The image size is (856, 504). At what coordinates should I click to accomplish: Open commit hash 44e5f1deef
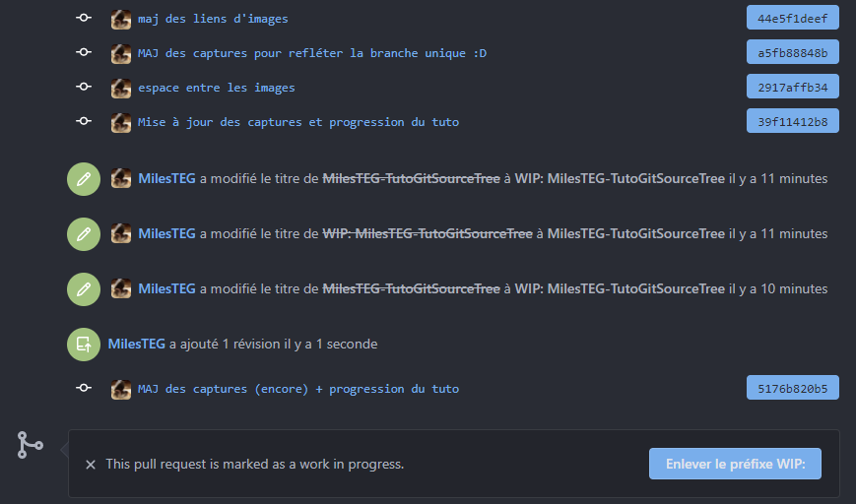click(x=793, y=18)
